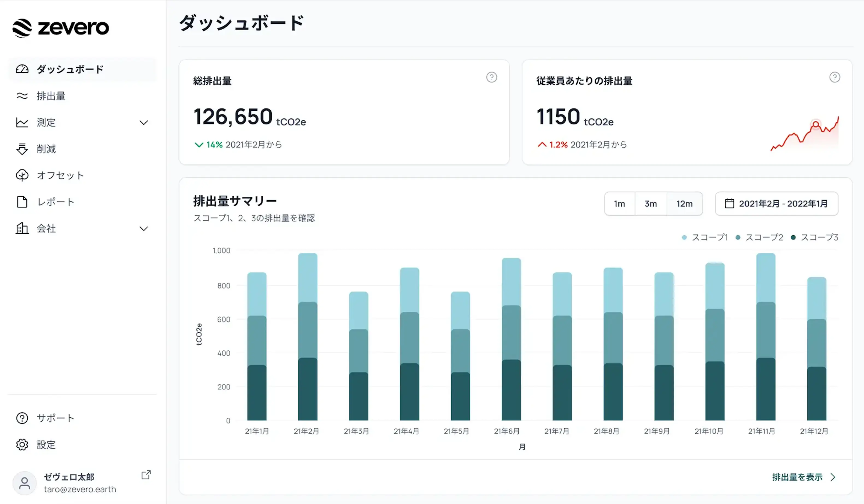Image resolution: width=864 pixels, height=504 pixels.
Task: Select the 1m time range tab
Action: coord(619,204)
